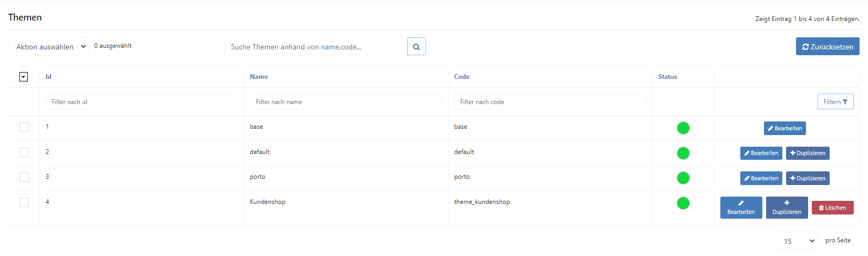This screenshot has height=256, width=868.
Task: Click the Filtern funnel button
Action: point(835,101)
